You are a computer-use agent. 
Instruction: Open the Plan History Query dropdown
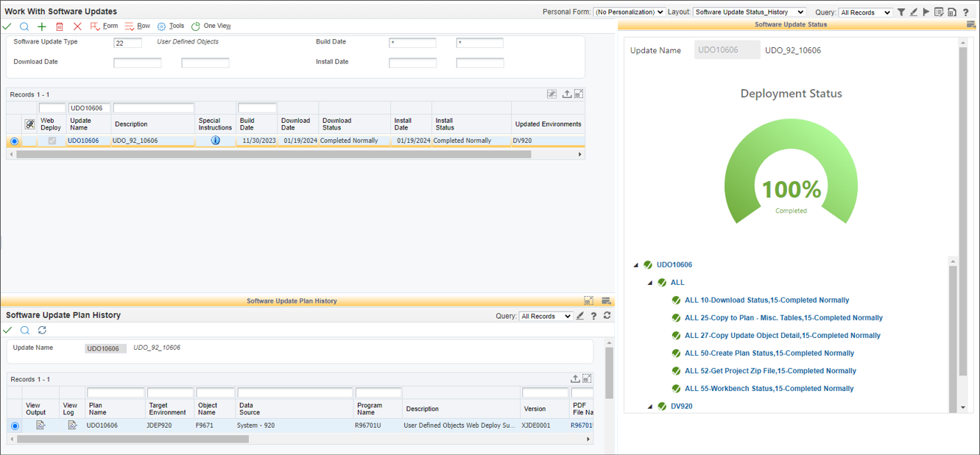tap(546, 317)
